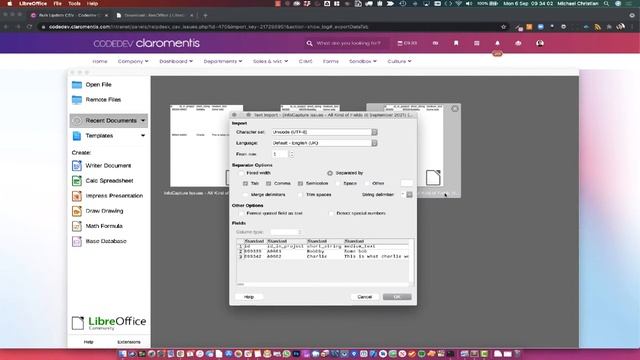The height and width of the screenshot is (360, 640).
Task: Open Remote Files in Start Center sidebar
Action: pyautogui.click(x=97, y=100)
